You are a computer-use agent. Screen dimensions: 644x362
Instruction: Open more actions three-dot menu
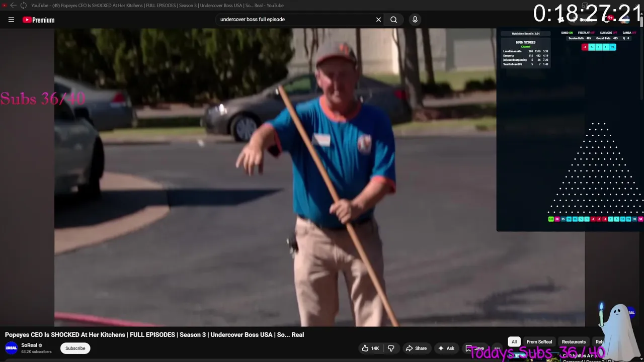pyautogui.click(x=497, y=348)
